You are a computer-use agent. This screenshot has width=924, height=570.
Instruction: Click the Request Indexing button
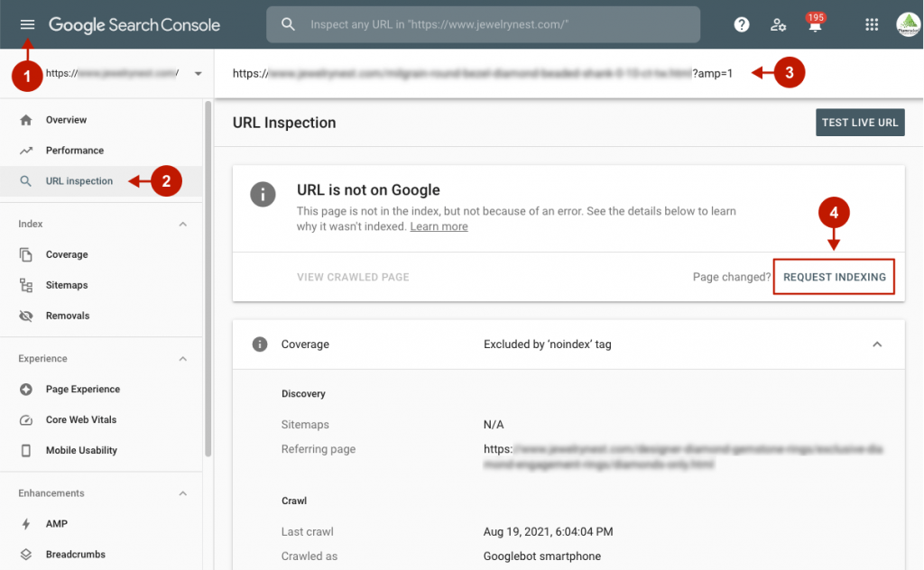click(834, 277)
